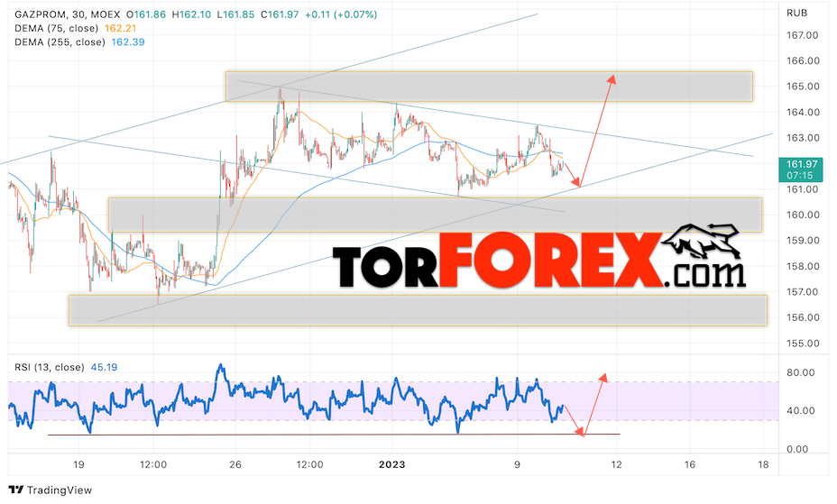Click the upper gray resistance zone rectangle

click(489, 87)
